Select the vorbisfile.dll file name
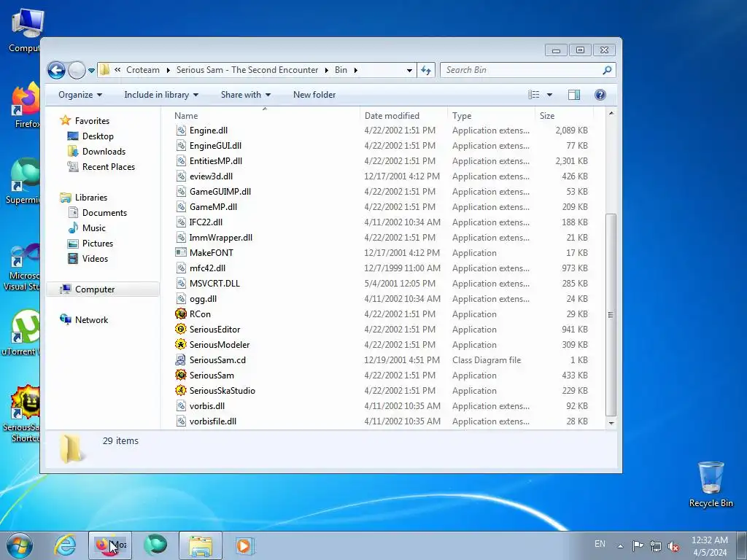This screenshot has width=747, height=560. click(213, 421)
